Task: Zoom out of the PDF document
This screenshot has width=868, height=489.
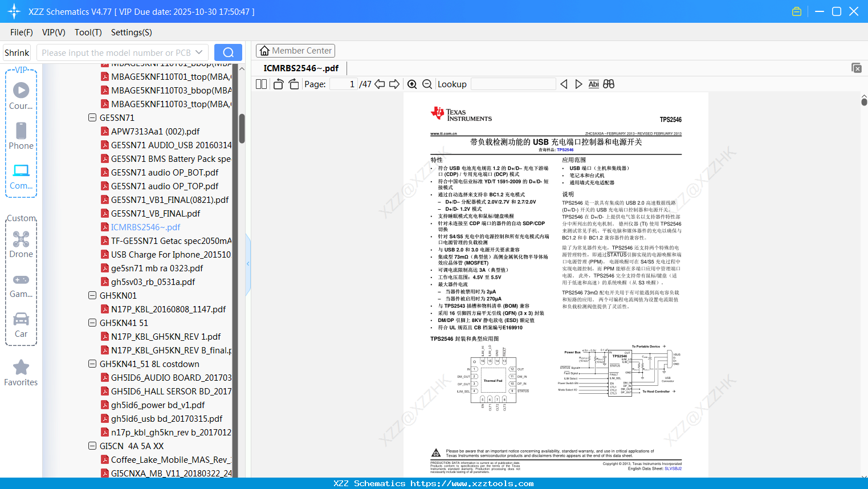Action: tap(427, 84)
